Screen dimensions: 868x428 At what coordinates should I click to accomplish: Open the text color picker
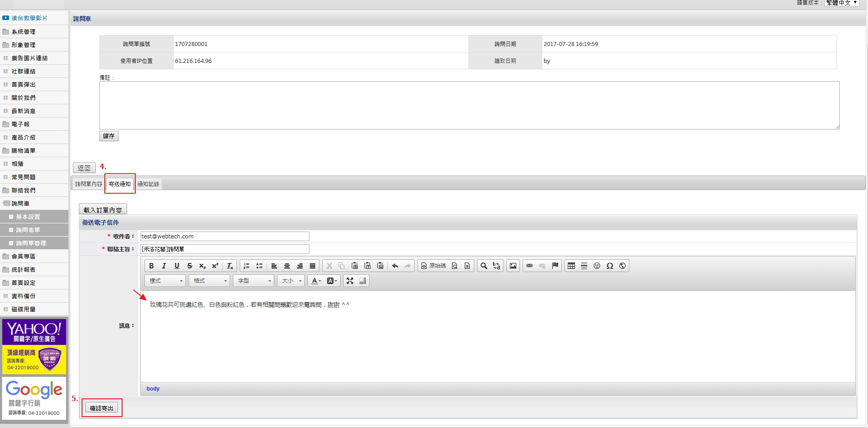316,281
